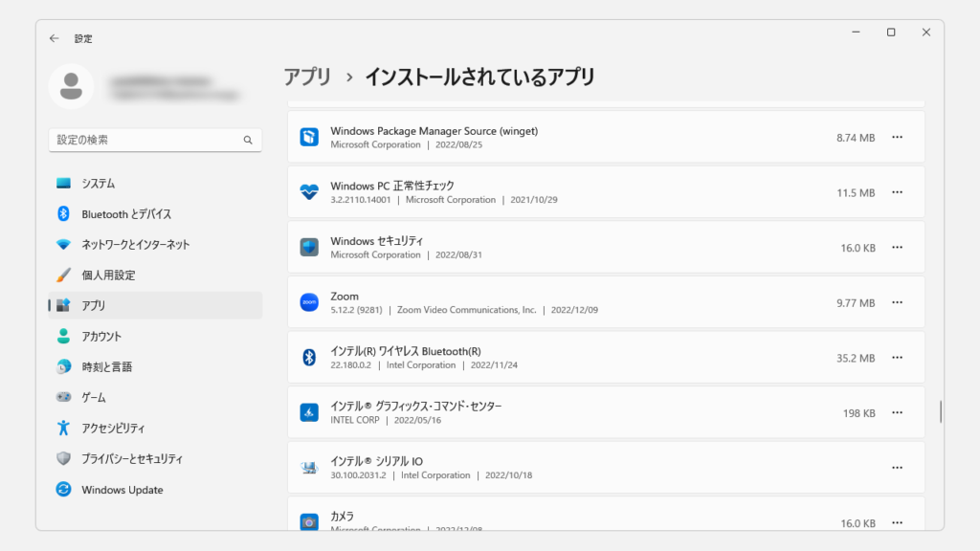Open more options for インテル シリアル IO

point(897,467)
